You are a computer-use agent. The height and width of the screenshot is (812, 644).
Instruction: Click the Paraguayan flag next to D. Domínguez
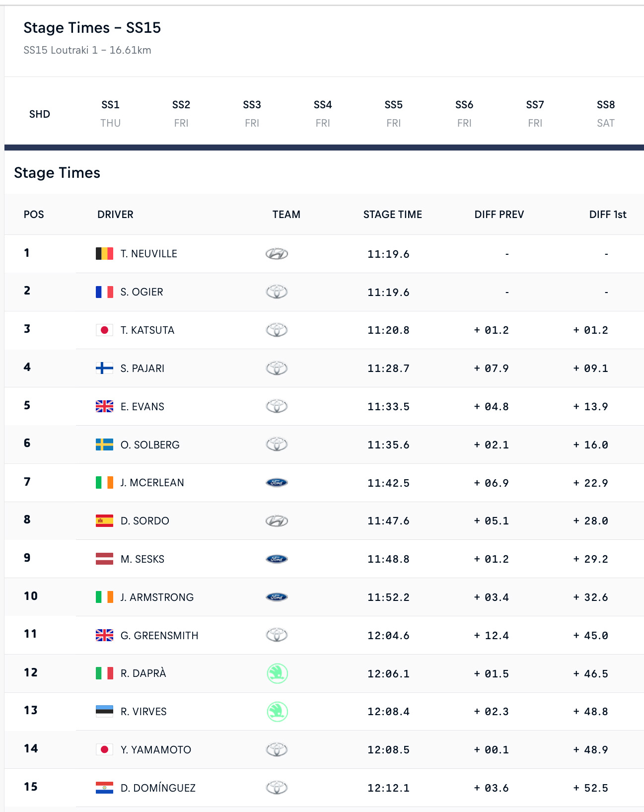point(104,788)
